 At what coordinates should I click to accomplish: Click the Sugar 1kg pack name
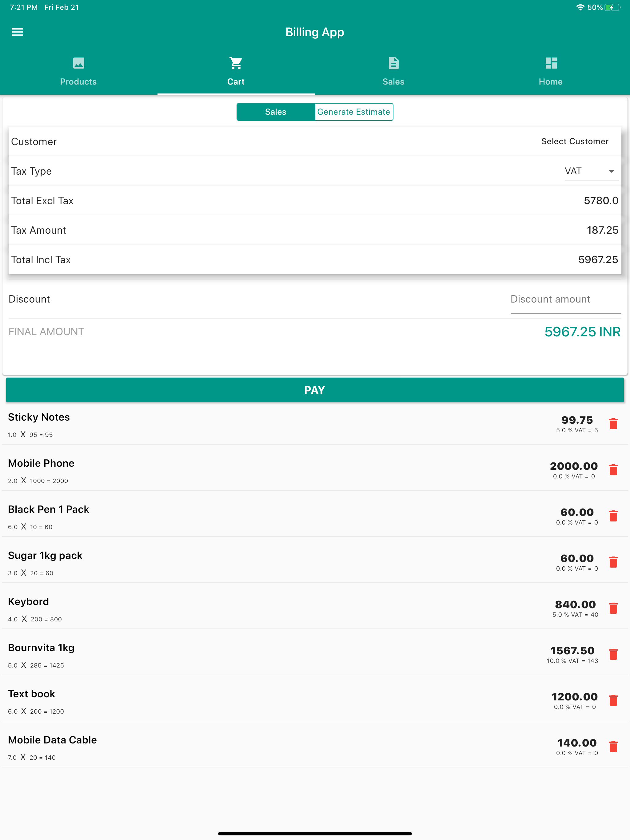point(45,556)
